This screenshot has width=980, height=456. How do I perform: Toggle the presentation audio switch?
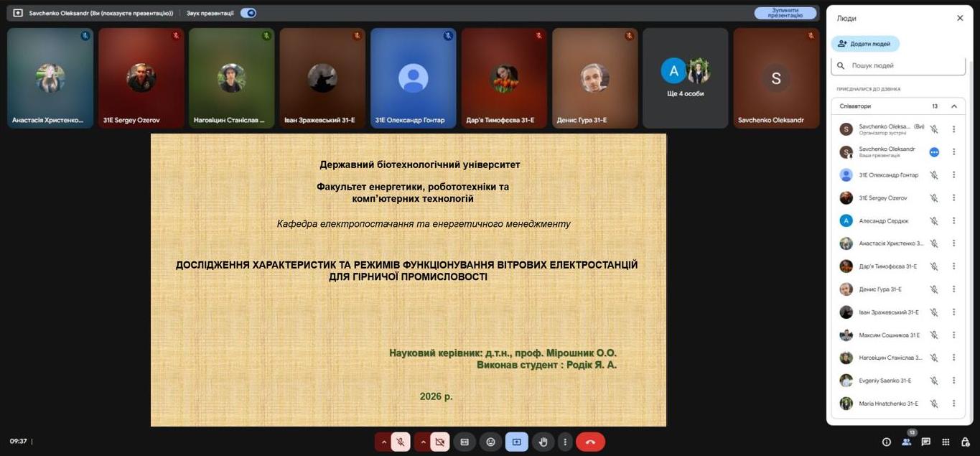(248, 13)
